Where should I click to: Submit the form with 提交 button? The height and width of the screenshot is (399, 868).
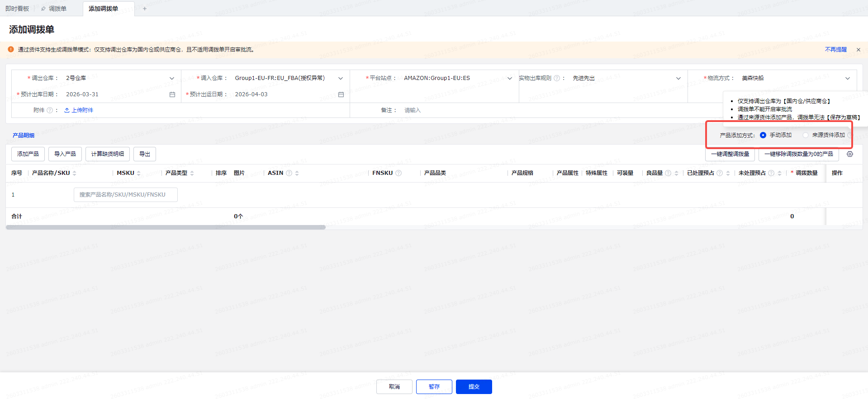coord(474,387)
